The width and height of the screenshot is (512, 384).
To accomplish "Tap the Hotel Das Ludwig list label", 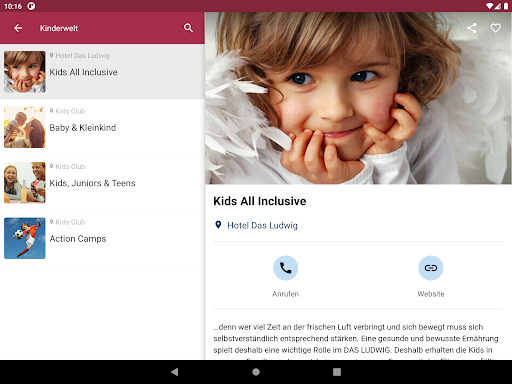I will pos(82,56).
